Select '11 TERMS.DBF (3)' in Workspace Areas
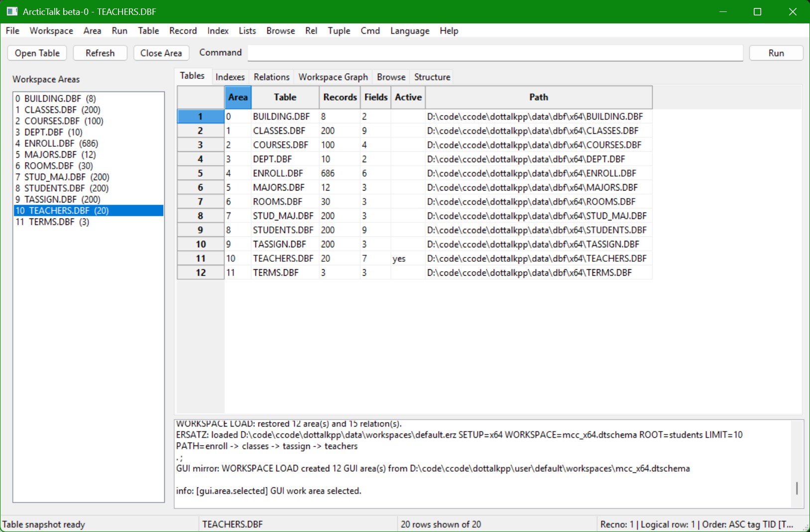This screenshot has width=810, height=532. coord(89,221)
